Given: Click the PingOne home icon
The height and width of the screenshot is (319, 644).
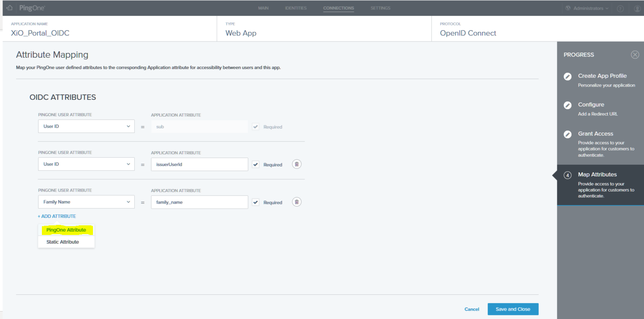Looking at the screenshot, I should pyautogui.click(x=9, y=8).
